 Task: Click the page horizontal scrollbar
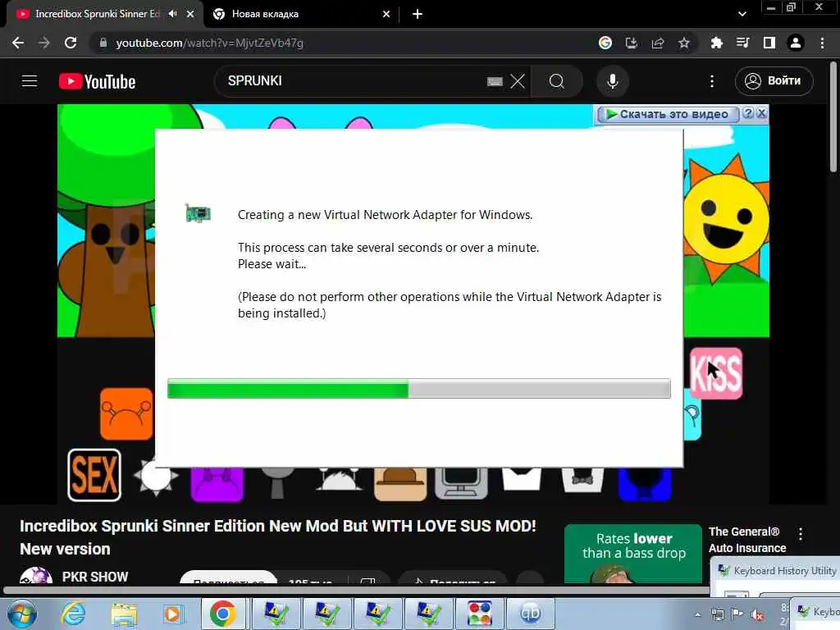(x=357, y=591)
